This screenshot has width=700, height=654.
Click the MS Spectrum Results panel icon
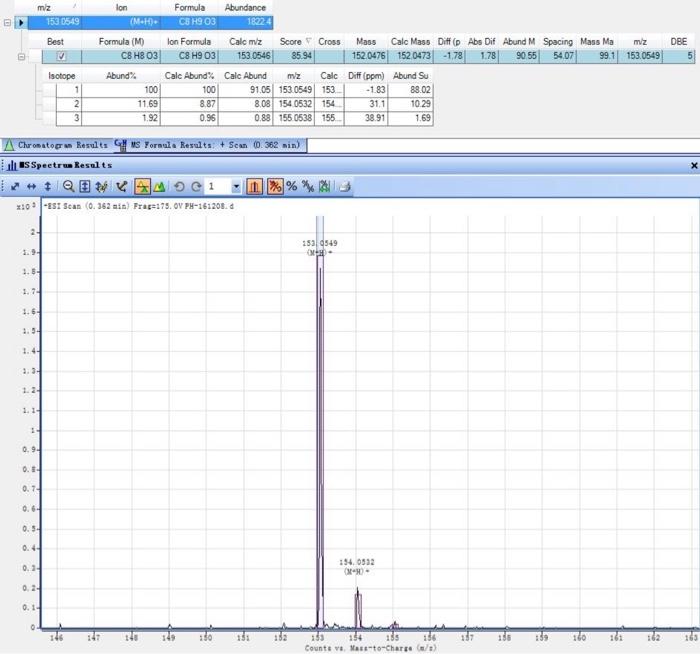12,165
